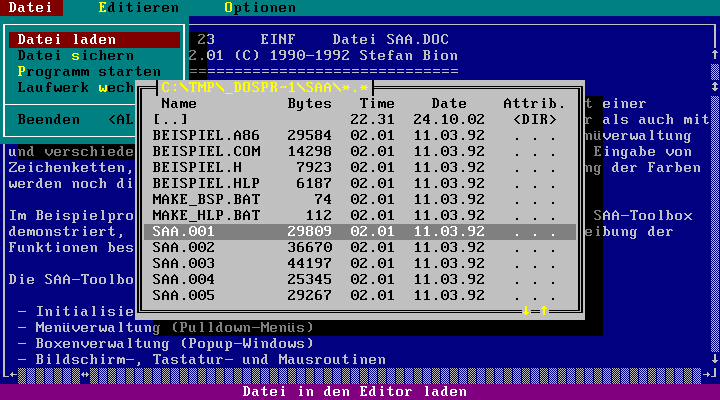This screenshot has height=400, width=720.
Task: Click the editor's vertical scrollbar track
Action: (x=714, y=200)
